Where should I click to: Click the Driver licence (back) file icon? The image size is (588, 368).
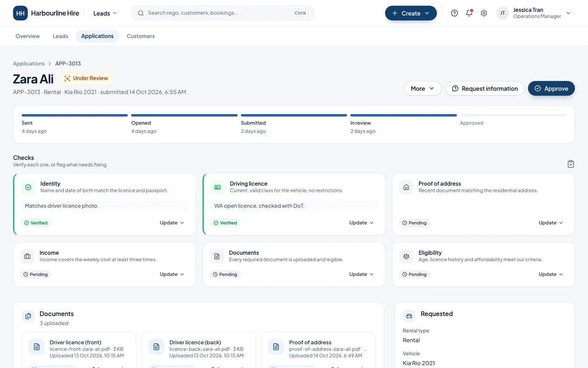156,347
